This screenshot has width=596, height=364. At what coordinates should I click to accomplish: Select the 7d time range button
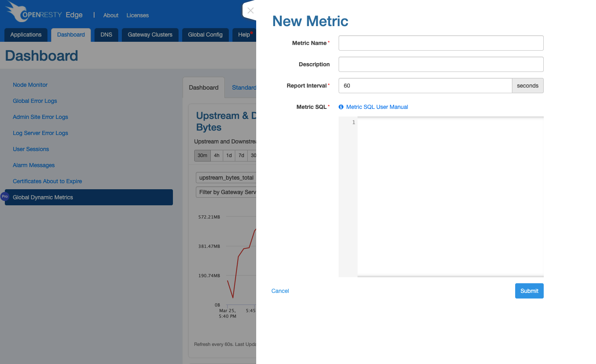[241, 155]
